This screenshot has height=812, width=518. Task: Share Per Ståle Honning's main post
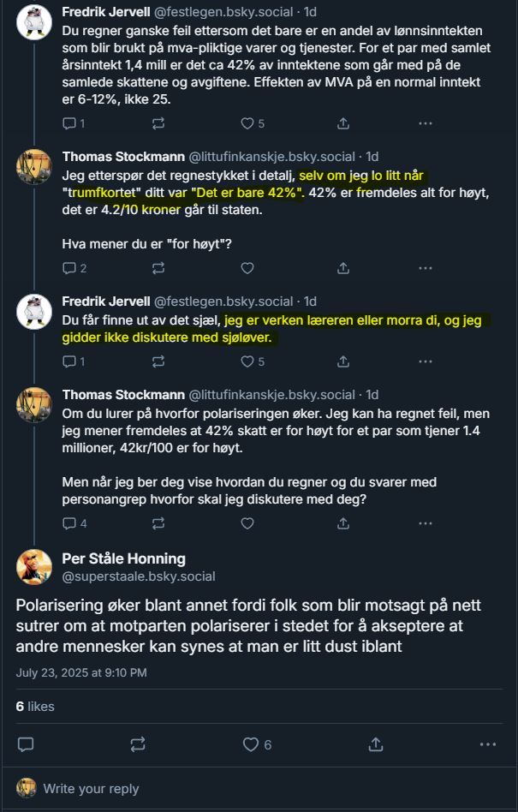(376, 744)
